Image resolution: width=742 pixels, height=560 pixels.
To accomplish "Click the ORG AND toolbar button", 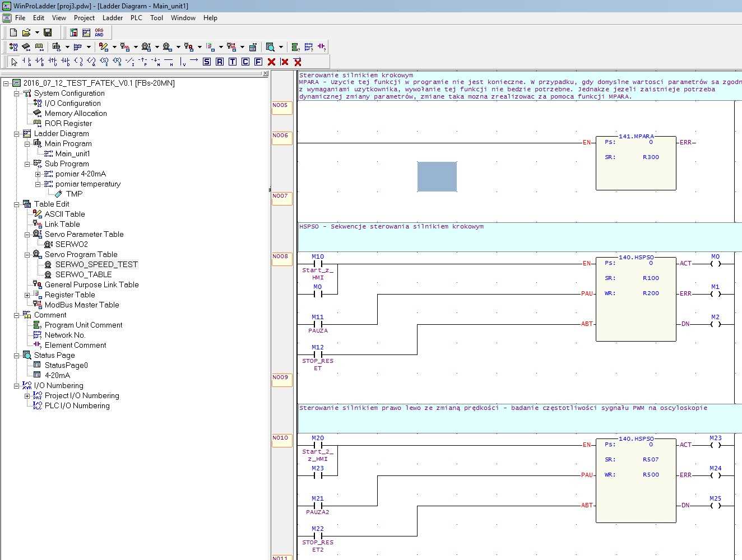I will pos(99,32).
